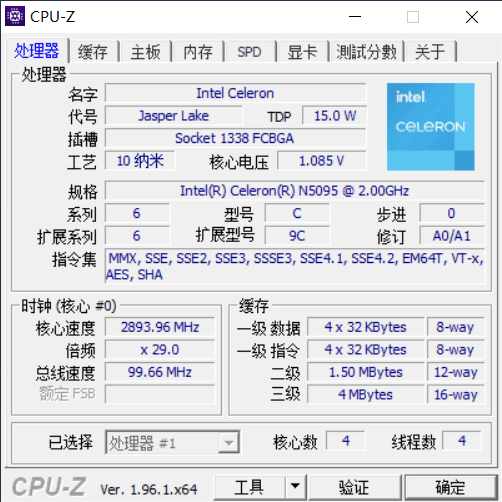
Task: Click the CPU-Z app icon in title bar
Action: click(x=15, y=16)
